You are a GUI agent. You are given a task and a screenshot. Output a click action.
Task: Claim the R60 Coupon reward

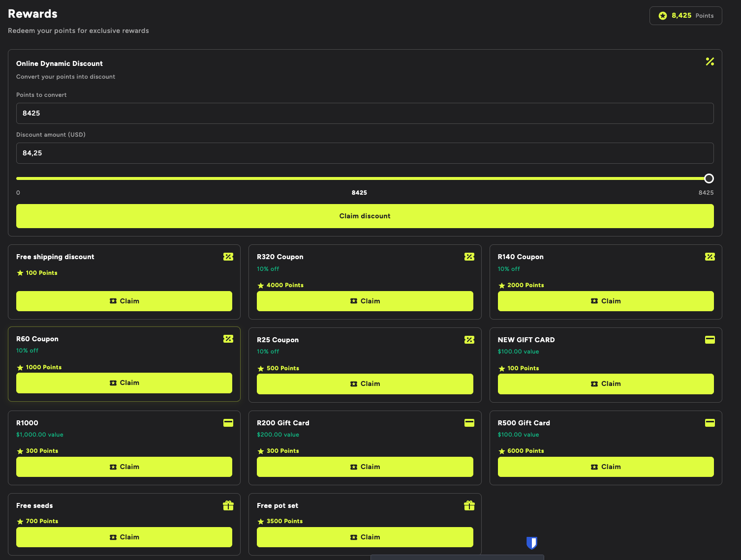pos(123,383)
